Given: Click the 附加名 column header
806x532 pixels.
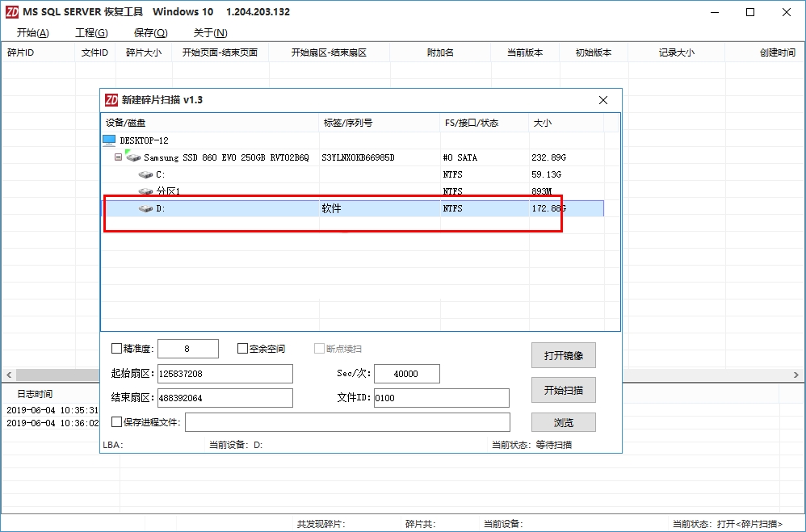Looking at the screenshot, I should pyautogui.click(x=440, y=52).
